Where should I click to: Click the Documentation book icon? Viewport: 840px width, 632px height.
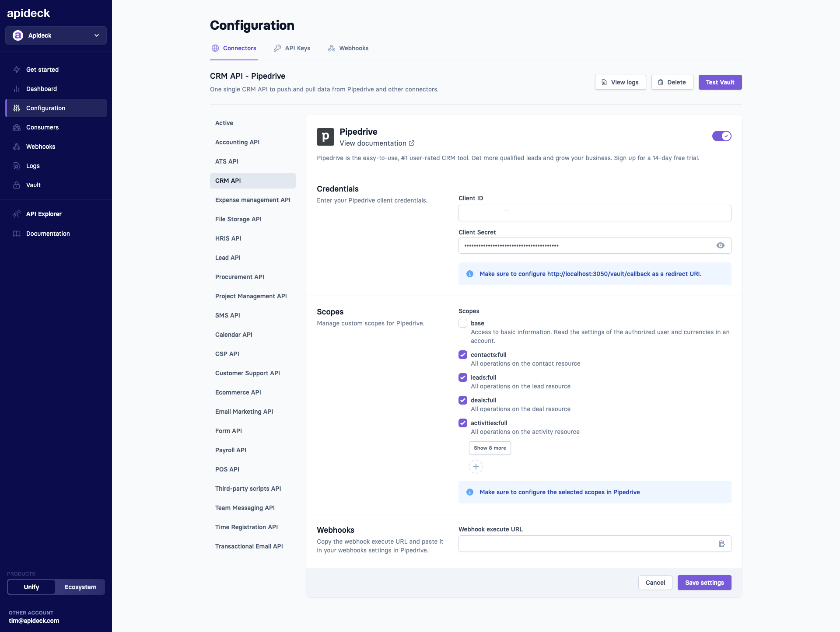tap(17, 234)
